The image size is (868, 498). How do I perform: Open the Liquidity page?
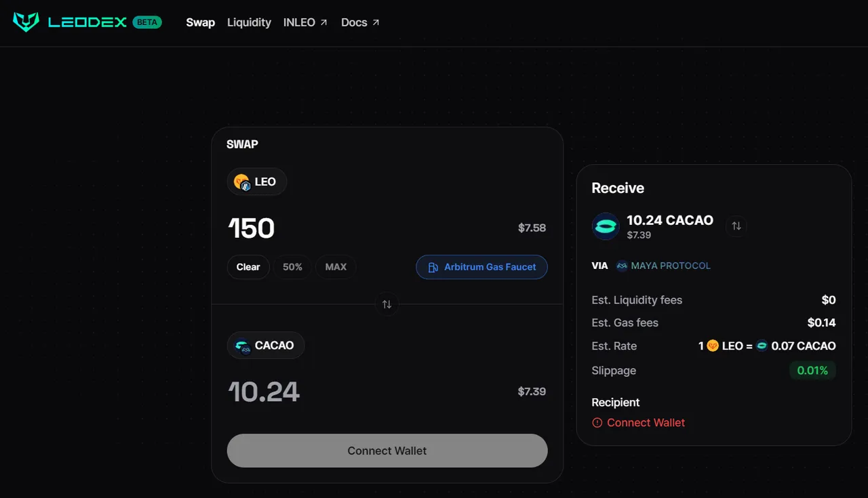pyautogui.click(x=249, y=22)
